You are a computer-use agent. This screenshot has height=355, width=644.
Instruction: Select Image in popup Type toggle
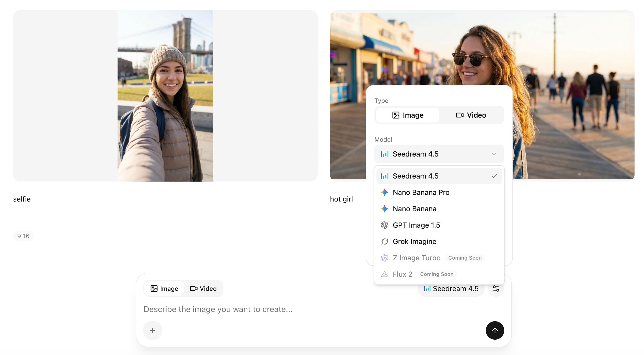coord(408,115)
